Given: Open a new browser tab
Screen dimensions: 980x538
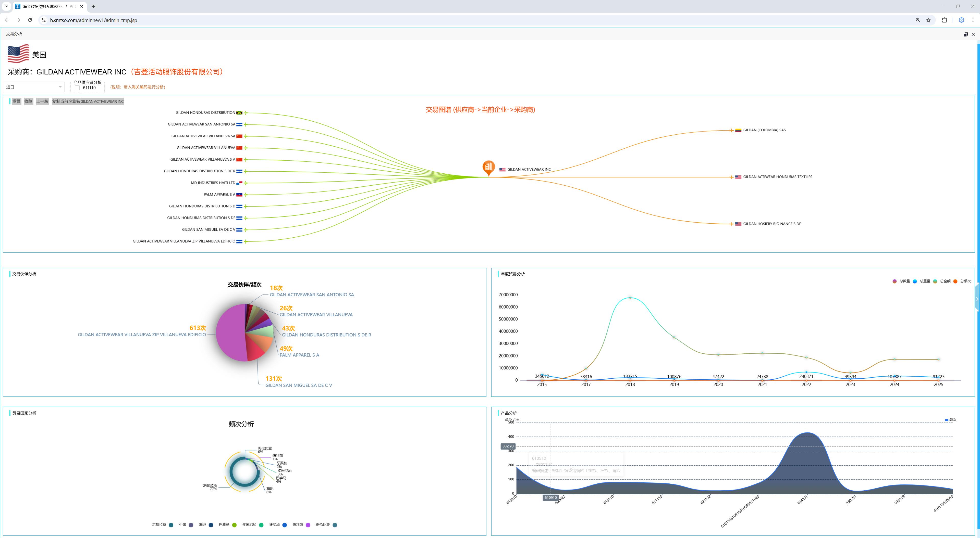Looking at the screenshot, I should click(x=93, y=6).
